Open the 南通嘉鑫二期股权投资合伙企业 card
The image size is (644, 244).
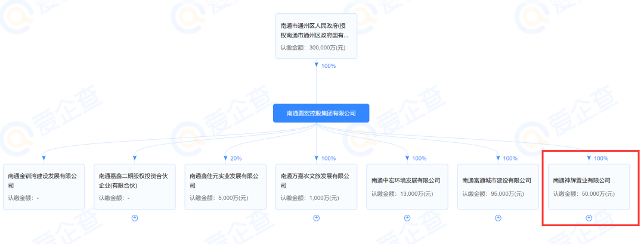135,187
